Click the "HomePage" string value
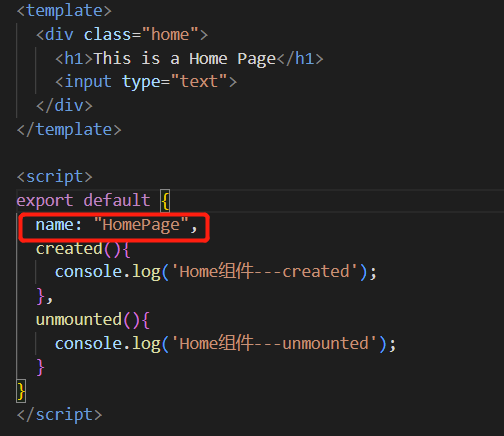Image resolution: width=504 pixels, height=436 pixels. 141,225
